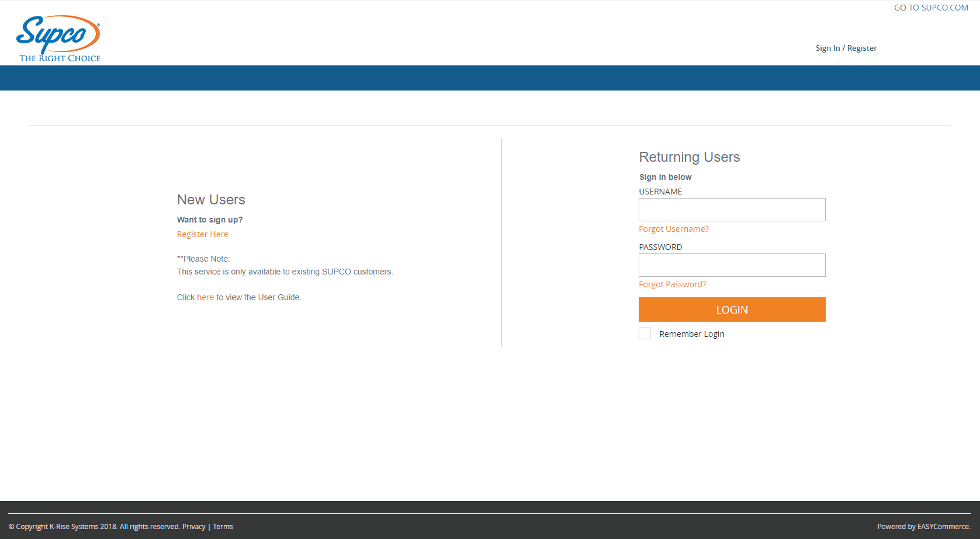Screen dimensions: 980x539
Task: Click the blue navigation bar
Action: (x=490, y=78)
